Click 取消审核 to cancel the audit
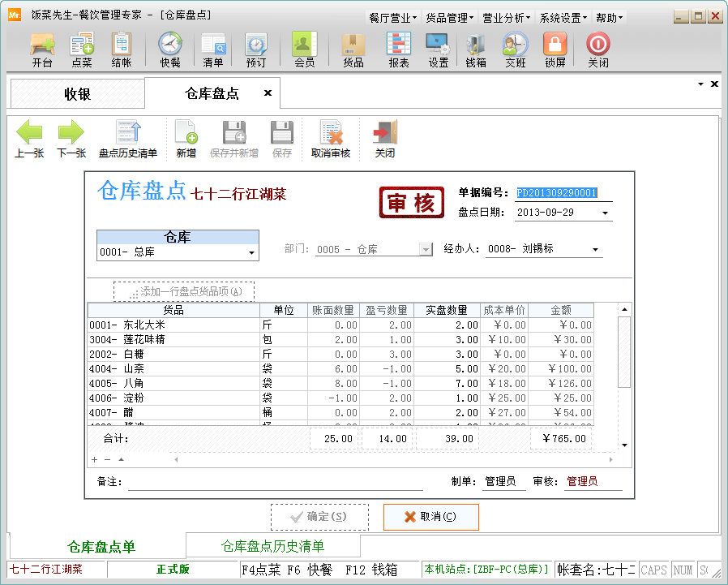The image size is (728, 585). click(331, 136)
